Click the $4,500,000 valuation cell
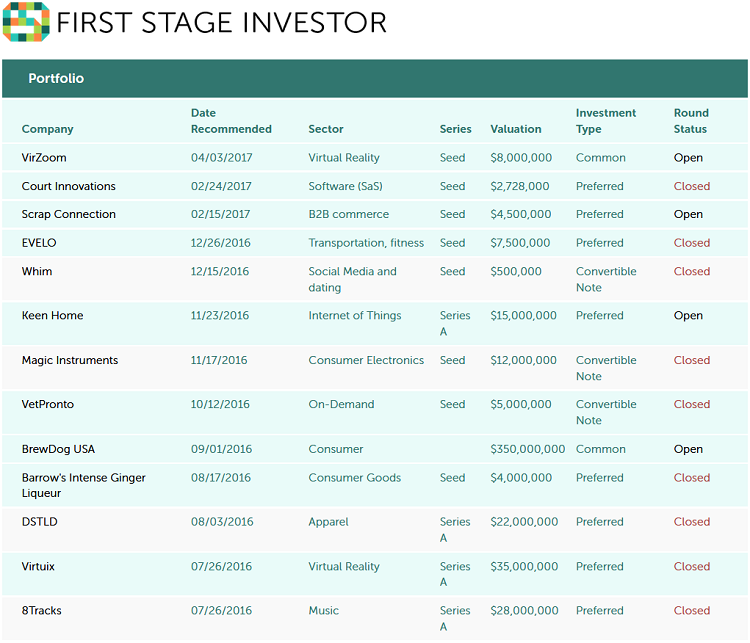Screen dimensions: 750x643 click(x=520, y=214)
